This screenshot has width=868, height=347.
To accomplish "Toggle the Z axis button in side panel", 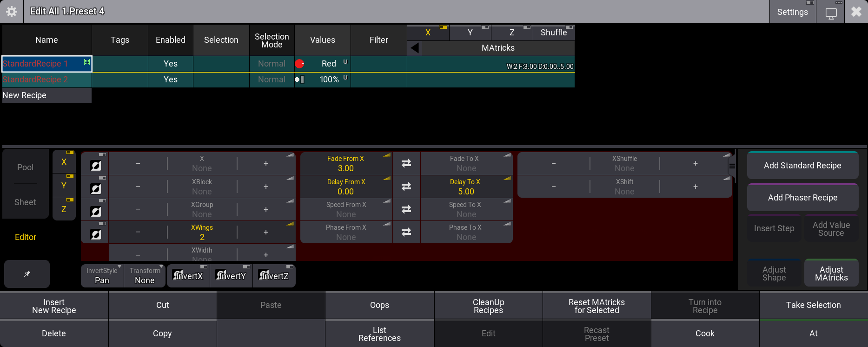I will click(x=64, y=209).
